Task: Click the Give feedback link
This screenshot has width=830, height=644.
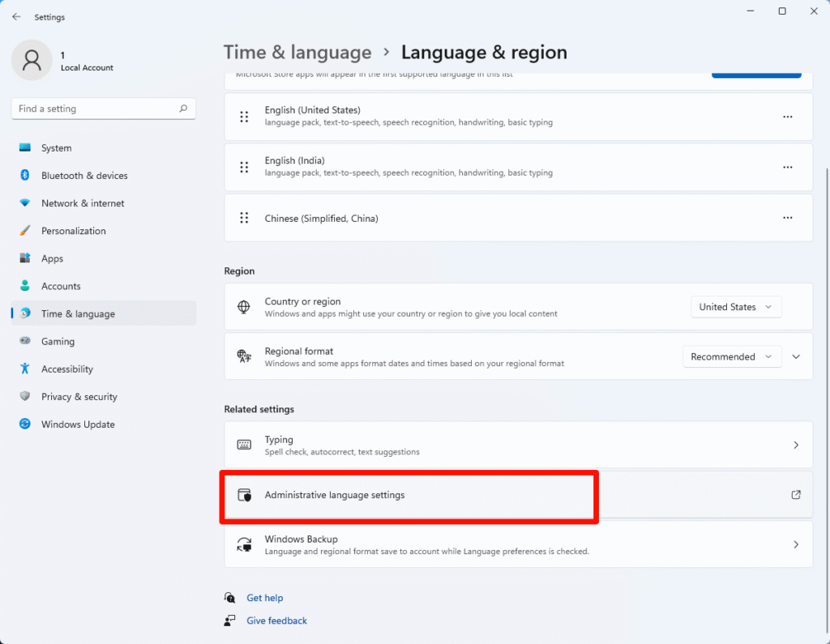Action: pyautogui.click(x=276, y=621)
